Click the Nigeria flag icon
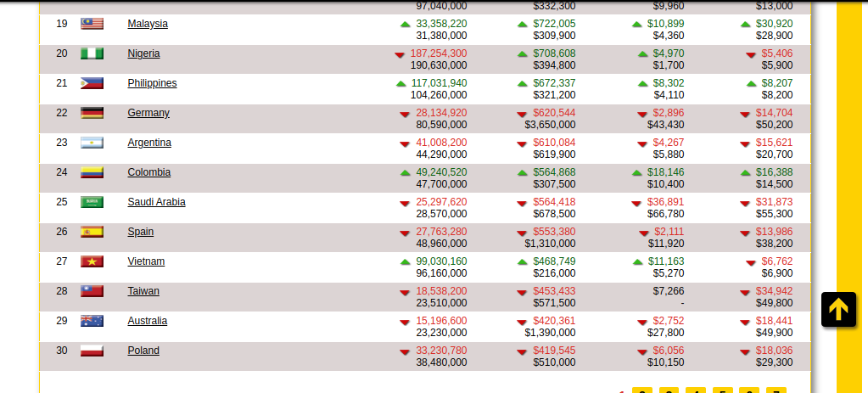Viewport: 868px width, 393px height. pos(92,53)
